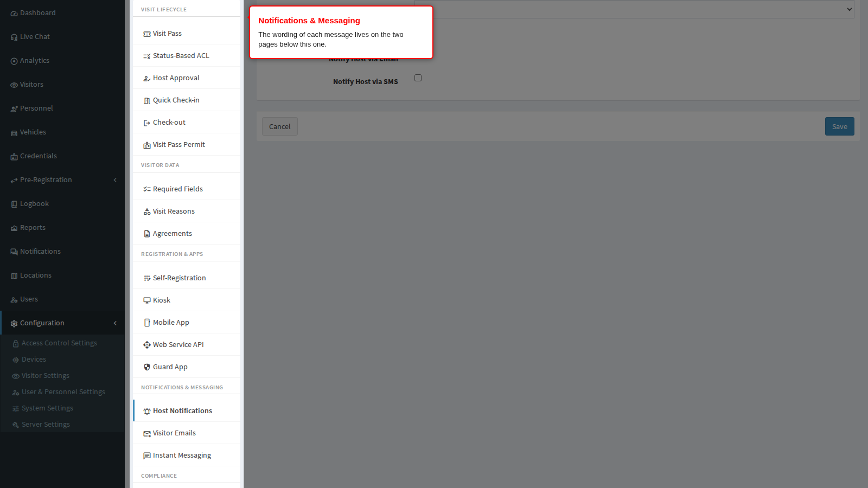Open System Settings submenu link

pos(47,408)
